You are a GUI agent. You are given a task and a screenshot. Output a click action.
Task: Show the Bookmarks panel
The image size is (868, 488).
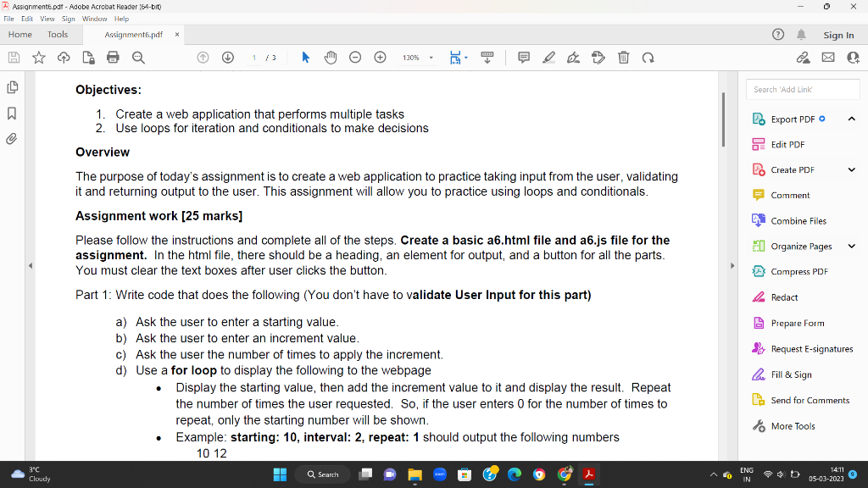click(12, 111)
